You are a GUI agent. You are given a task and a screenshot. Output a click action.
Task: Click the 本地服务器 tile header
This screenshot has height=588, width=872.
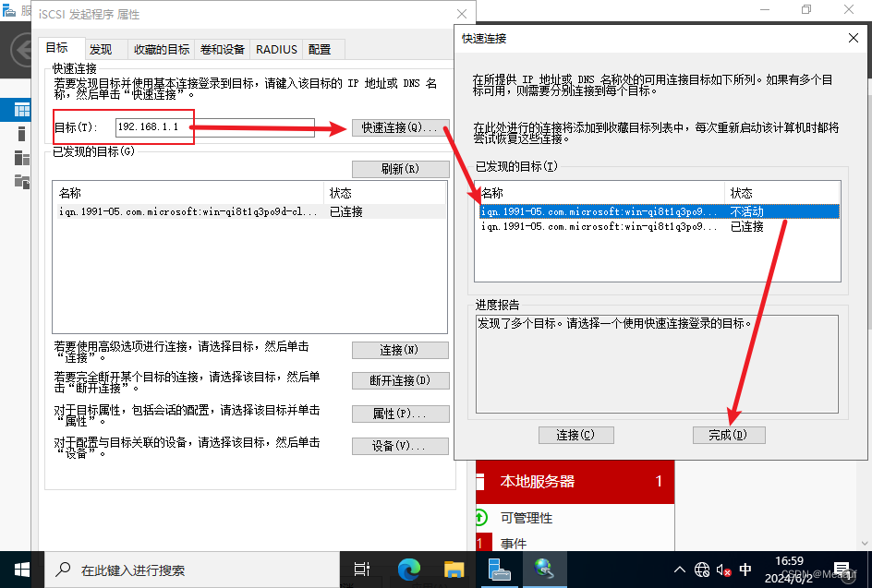point(575,481)
